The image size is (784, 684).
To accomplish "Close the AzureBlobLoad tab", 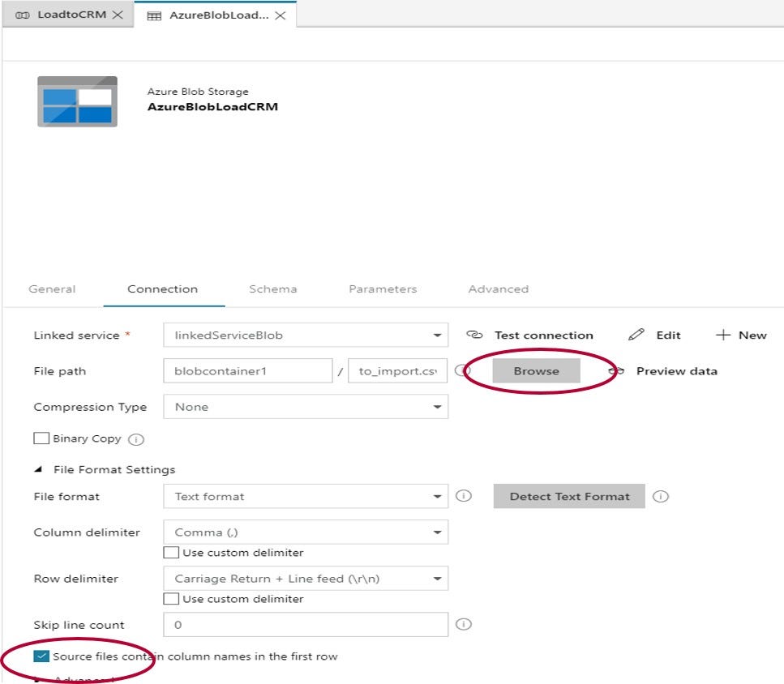I will [281, 15].
